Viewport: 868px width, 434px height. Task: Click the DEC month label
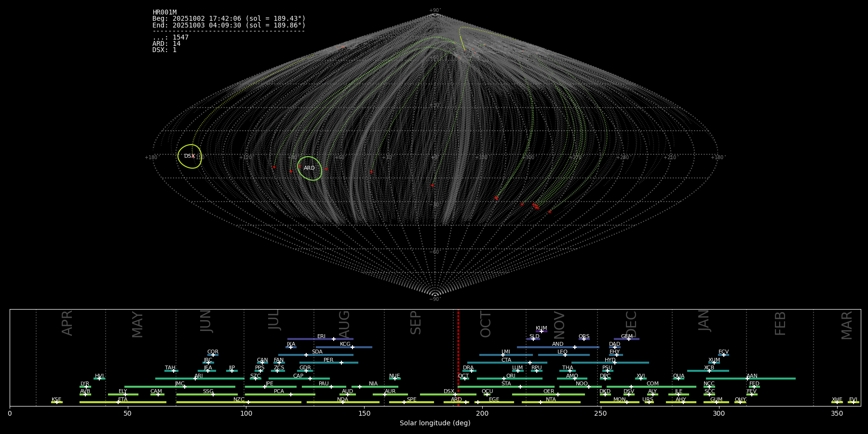pyautogui.click(x=631, y=325)
